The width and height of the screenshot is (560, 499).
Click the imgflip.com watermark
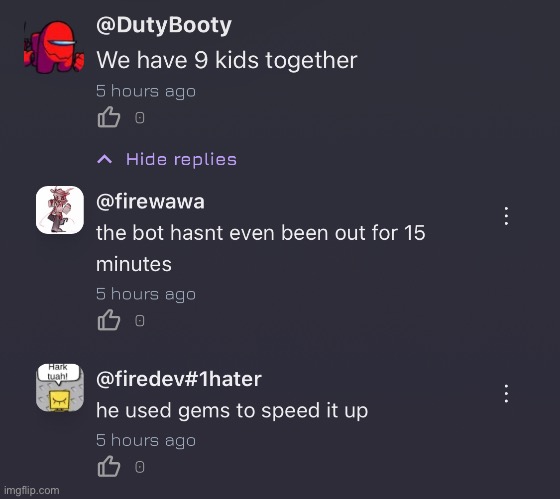click(x=32, y=490)
